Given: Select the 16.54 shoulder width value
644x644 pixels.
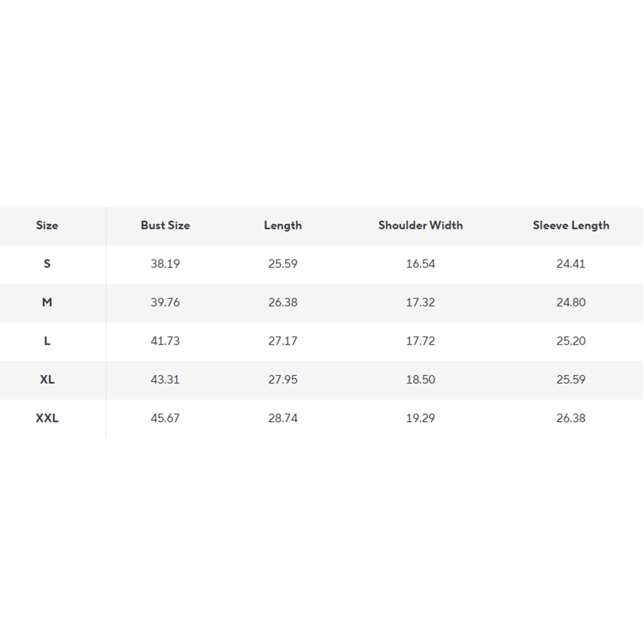Looking at the screenshot, I should click(421, 264).
